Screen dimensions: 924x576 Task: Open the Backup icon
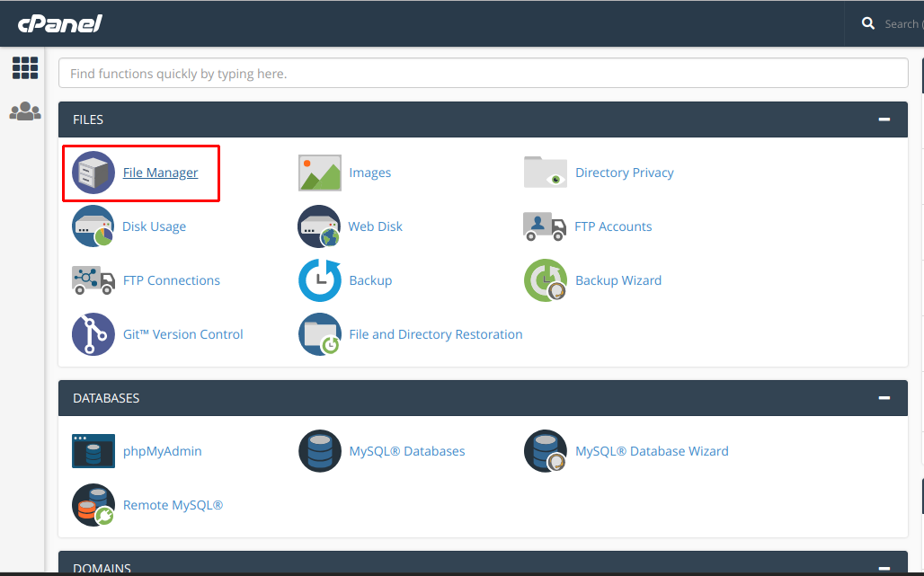(318, 279)
